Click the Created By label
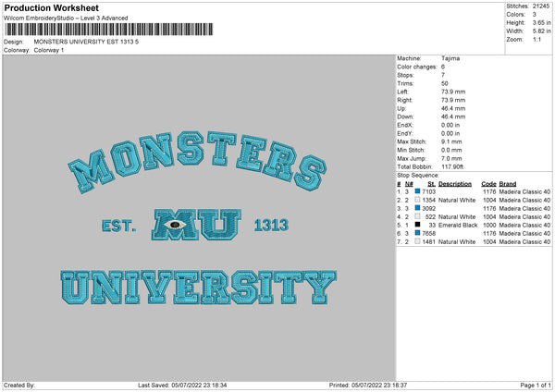Screen dimensions: 555x392 coord(19,385)
